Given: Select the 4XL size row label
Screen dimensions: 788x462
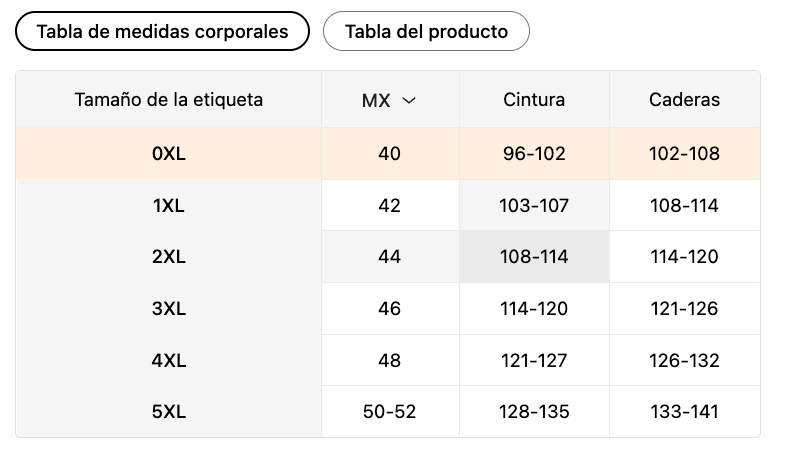Looking at the screenshot, I should coord(168,360).
